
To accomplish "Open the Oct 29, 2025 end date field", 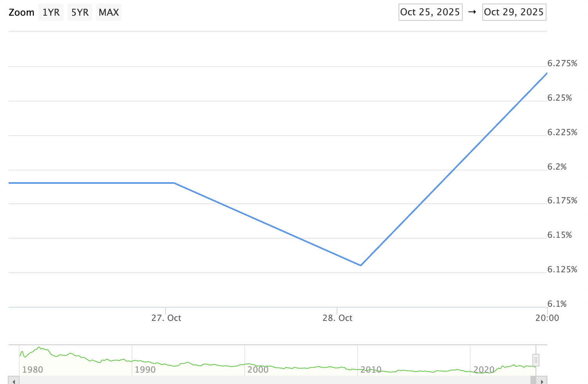I will tap(514, 12).
